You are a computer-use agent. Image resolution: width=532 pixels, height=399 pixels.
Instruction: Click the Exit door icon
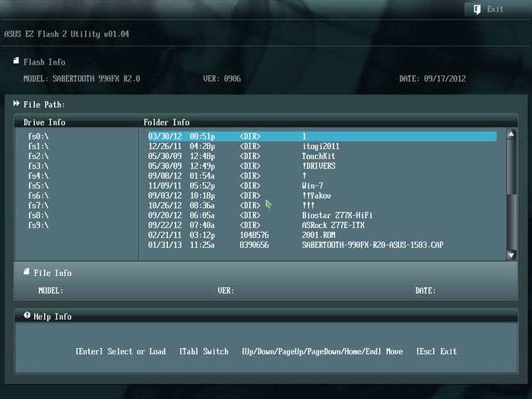click(x=477, y=9)
